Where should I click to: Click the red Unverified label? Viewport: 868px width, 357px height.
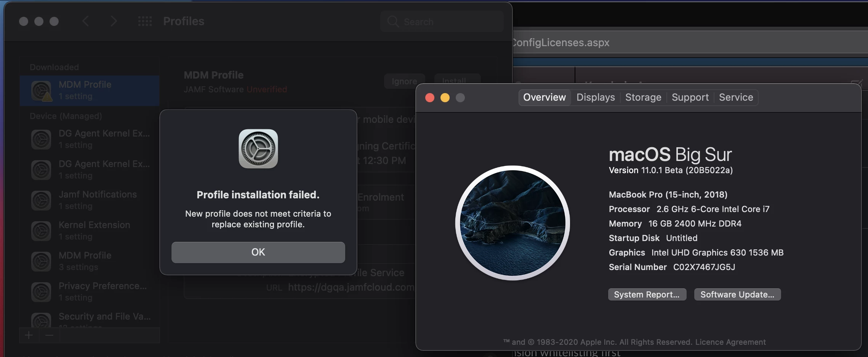267,89
